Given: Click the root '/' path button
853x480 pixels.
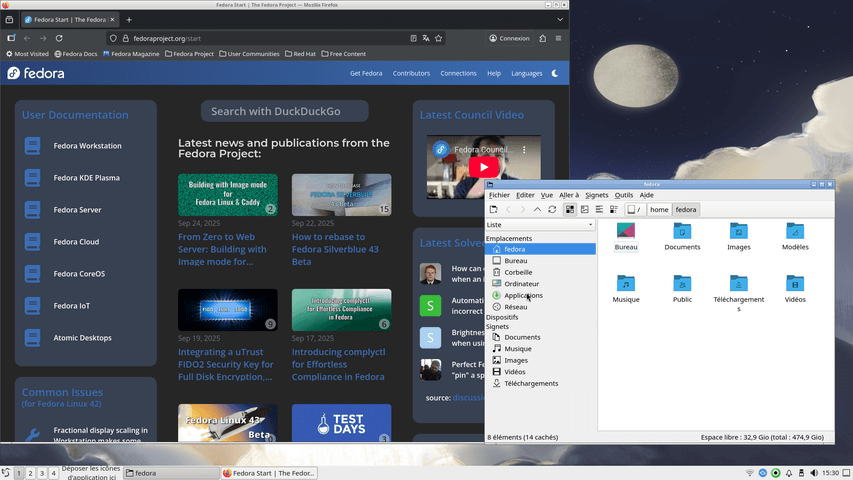Looking at the screenshot, I should point(634,210).
